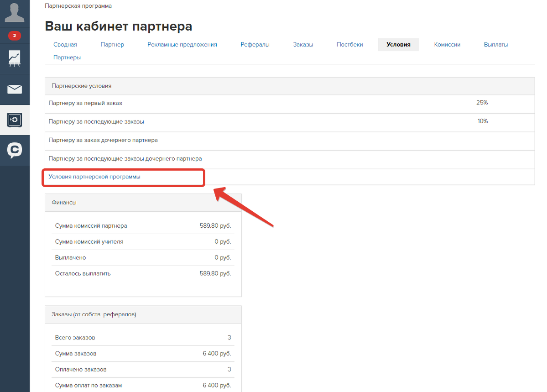Click the 10% commission value

coord(483,121)
